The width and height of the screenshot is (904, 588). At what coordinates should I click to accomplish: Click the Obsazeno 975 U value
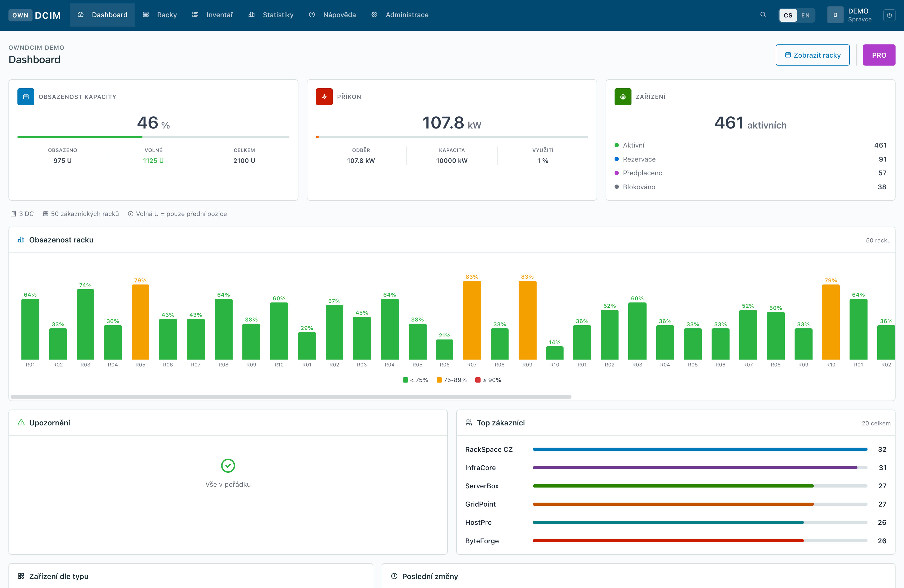[63, 161]
